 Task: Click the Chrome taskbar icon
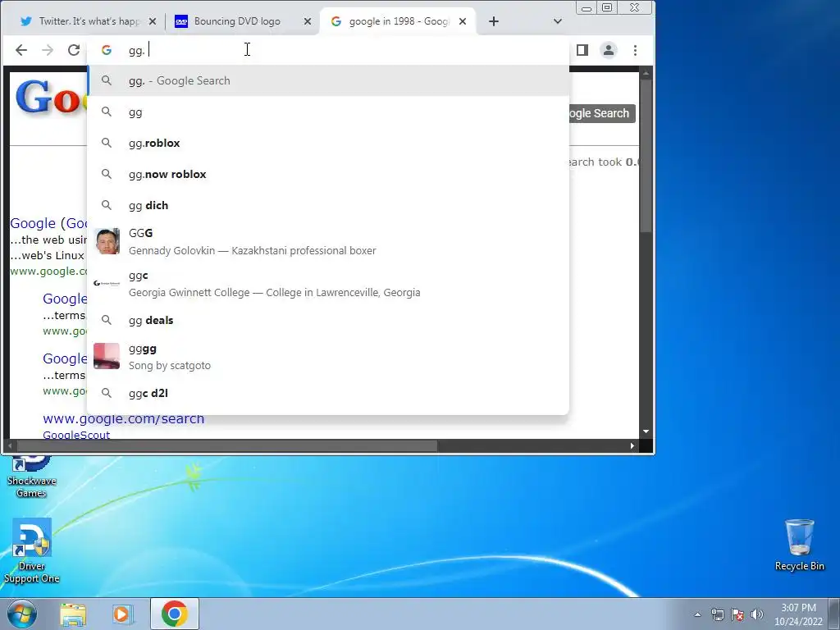point(175,614)
